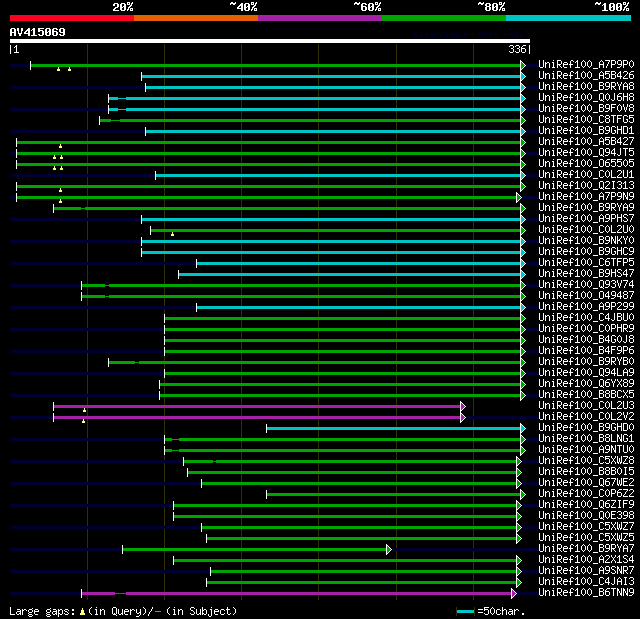Click the cyan alignment bar for UniRef100_B9GHD0
Image resolution: width=640 pixels, height=619 pixels.
pyautogui.click(x=394, y=428)
